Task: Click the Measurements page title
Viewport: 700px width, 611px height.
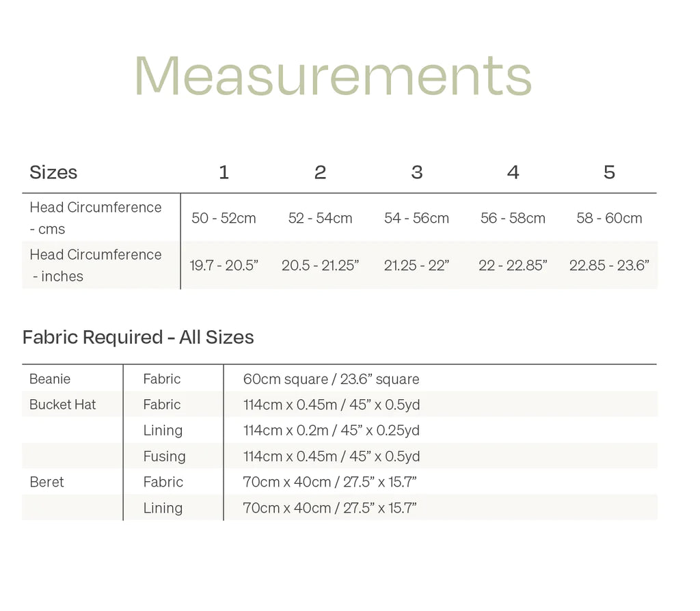Action: [333, 75]
